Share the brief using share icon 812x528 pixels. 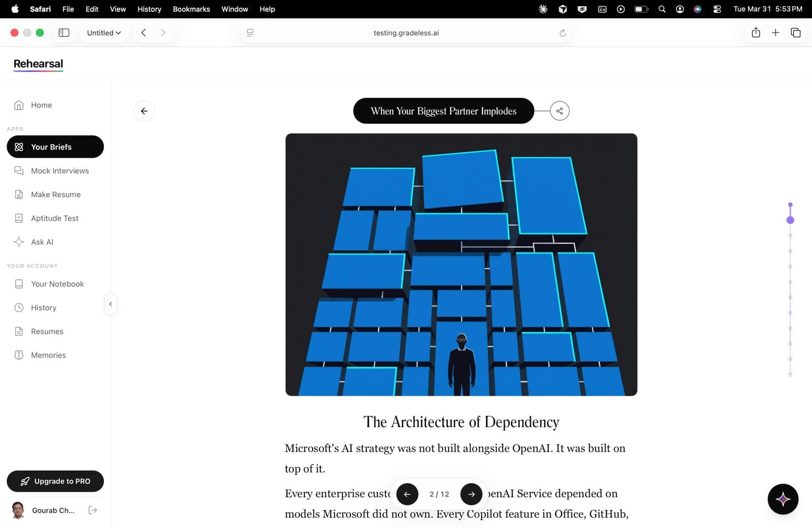click(x=559, y=111)
